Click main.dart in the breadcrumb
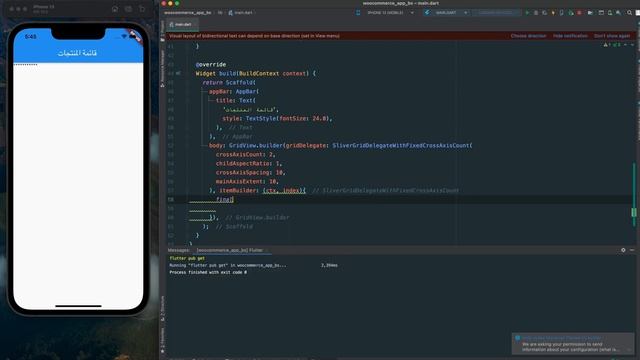The image size is (640, 360). click(x=240, y=13)
